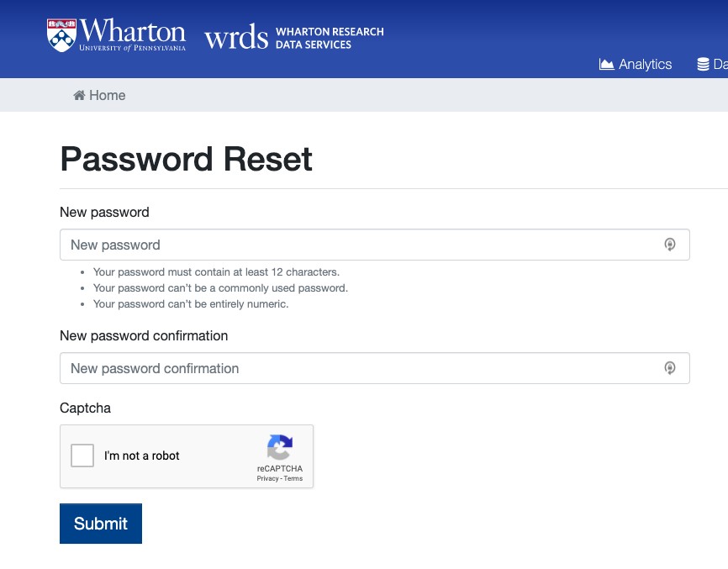Click the New password field label
This screenshot has width=728, height=569.
[x=104, y=212]
